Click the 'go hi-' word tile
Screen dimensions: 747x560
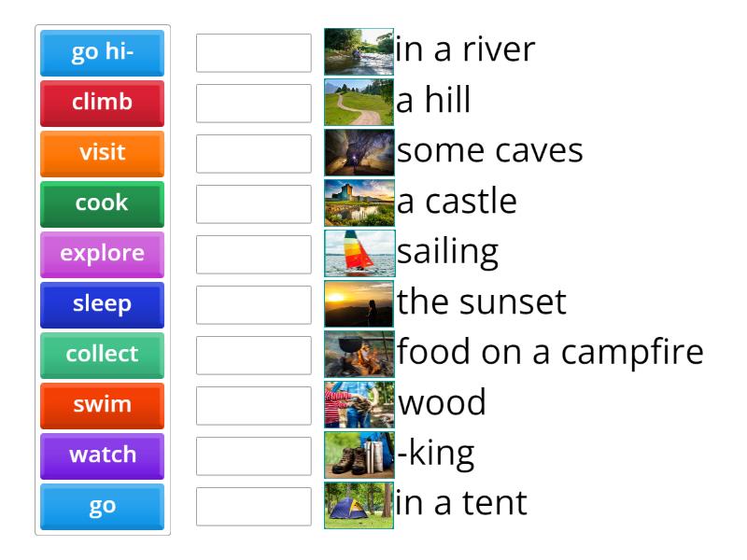click(x=102, y=52)
